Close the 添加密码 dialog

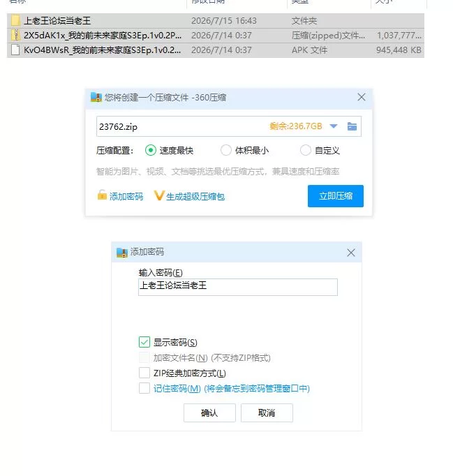pyautogui.click(x=351, y=253)
